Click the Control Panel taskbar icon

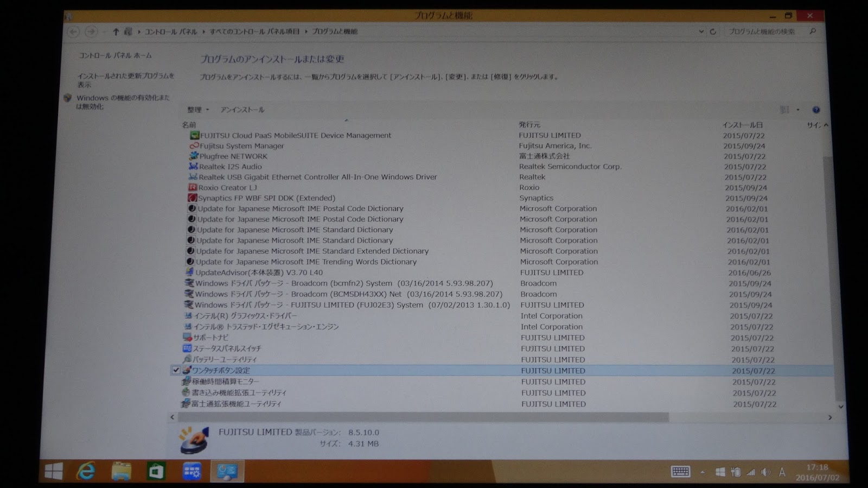(227, 471)
